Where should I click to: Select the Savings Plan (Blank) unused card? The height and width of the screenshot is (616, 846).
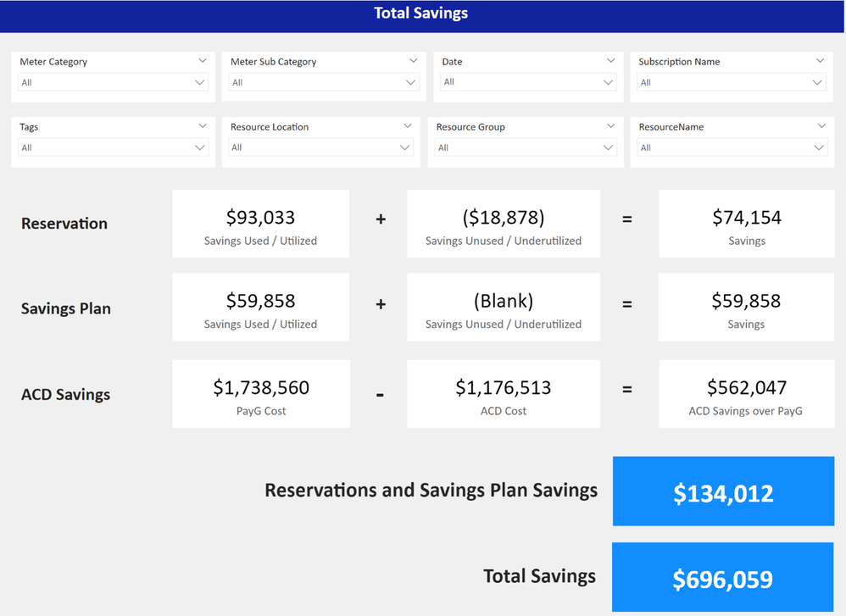tap(503, 307)
